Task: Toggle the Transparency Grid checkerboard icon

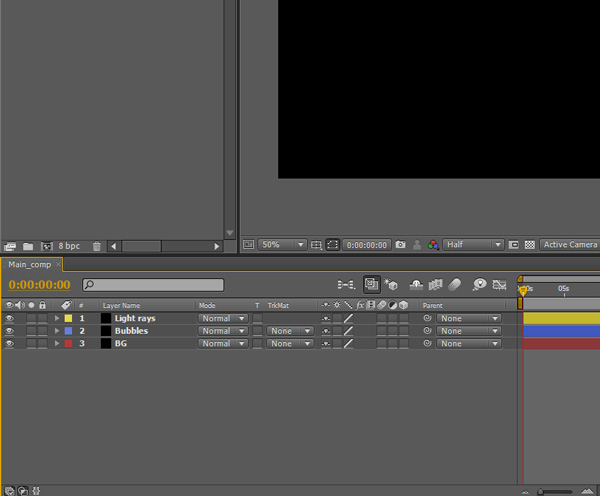Action: (x=530, y=245)
